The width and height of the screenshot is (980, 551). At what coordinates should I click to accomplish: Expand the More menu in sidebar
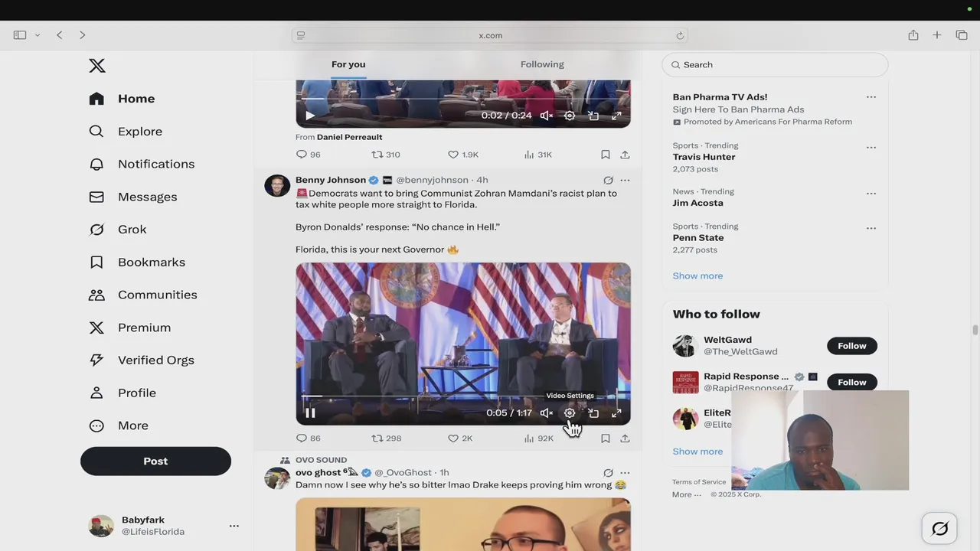[x=118, y=425]
